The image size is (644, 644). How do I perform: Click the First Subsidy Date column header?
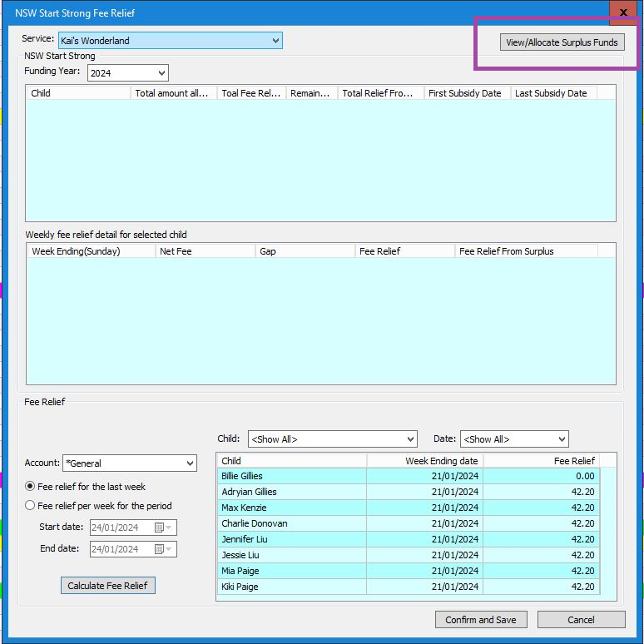click(x=464, y=93)
